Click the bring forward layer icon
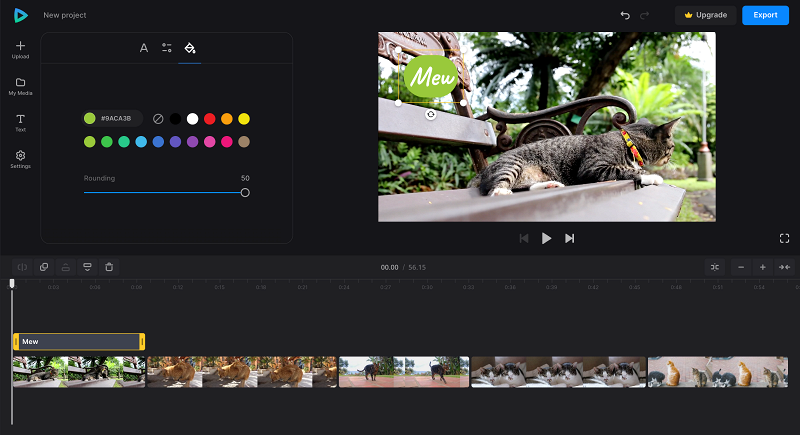 pos(66,267)
